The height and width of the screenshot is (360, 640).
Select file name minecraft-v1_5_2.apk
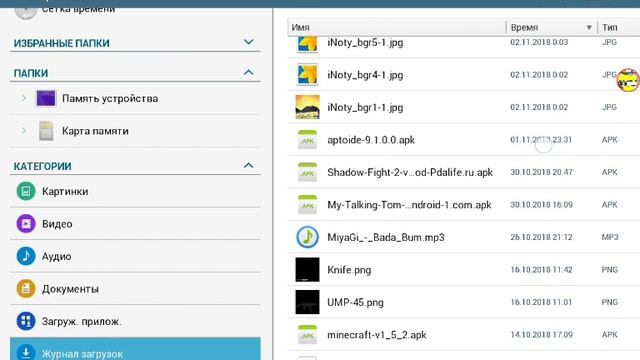tap(376, 335)
